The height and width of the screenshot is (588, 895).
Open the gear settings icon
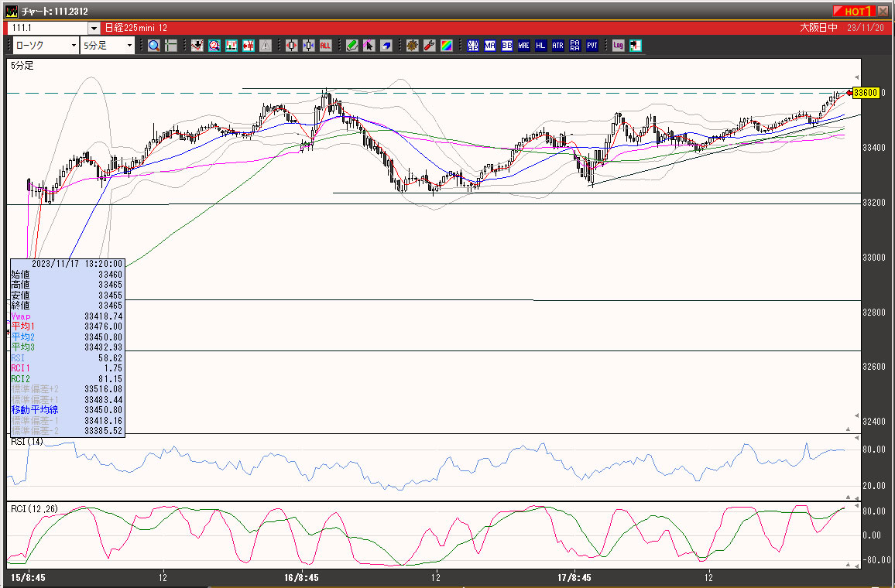click(413, 46)
